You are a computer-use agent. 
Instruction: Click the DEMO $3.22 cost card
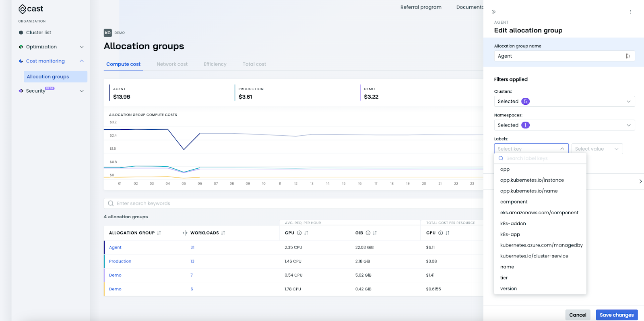tap(421, 93)
